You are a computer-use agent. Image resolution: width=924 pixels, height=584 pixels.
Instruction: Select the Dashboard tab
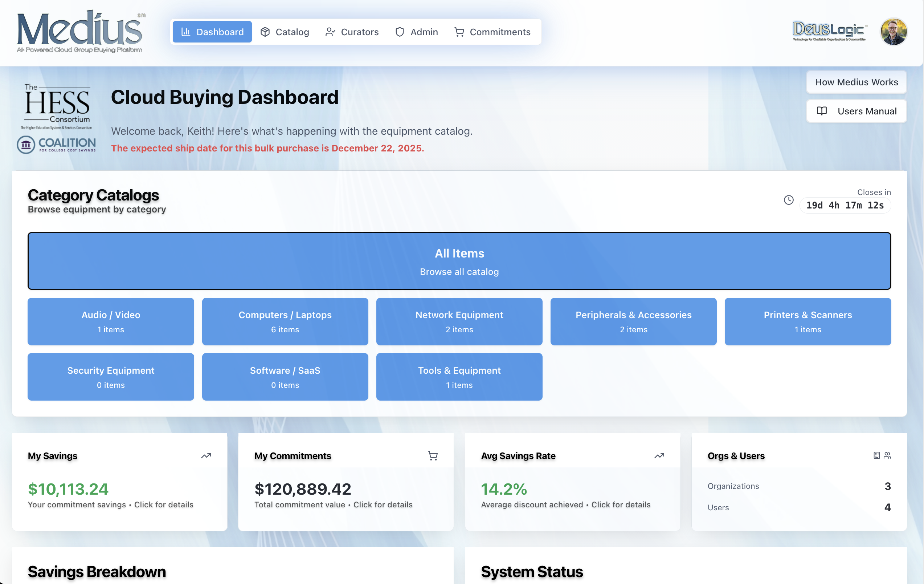point(212,32)
